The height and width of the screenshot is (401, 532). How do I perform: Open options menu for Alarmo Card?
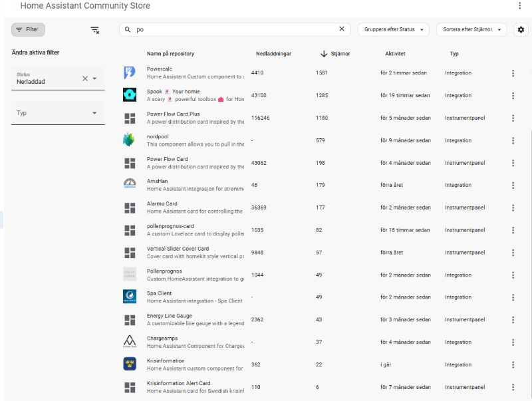(x=513, y=207)
